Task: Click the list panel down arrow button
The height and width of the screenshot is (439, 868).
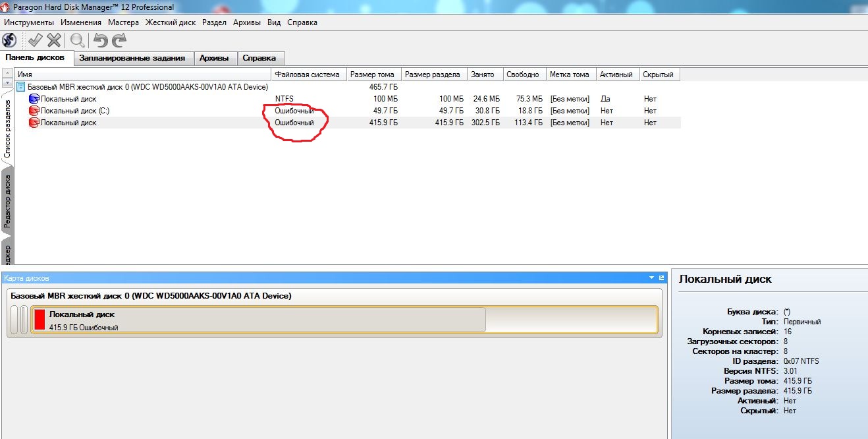Action: click(x=7, y=84)
